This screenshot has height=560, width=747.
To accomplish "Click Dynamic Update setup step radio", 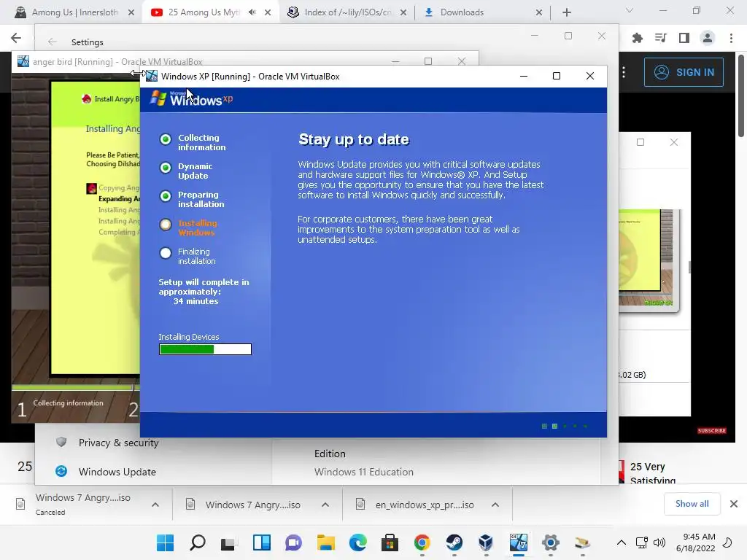I will click(166, 168).
